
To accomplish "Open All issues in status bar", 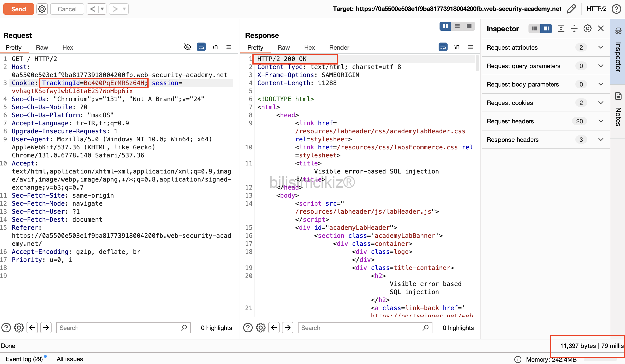I will pos(70,359).
